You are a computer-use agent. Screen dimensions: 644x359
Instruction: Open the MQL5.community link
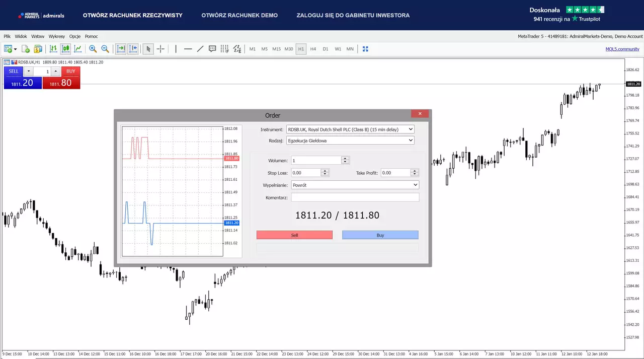622,49
